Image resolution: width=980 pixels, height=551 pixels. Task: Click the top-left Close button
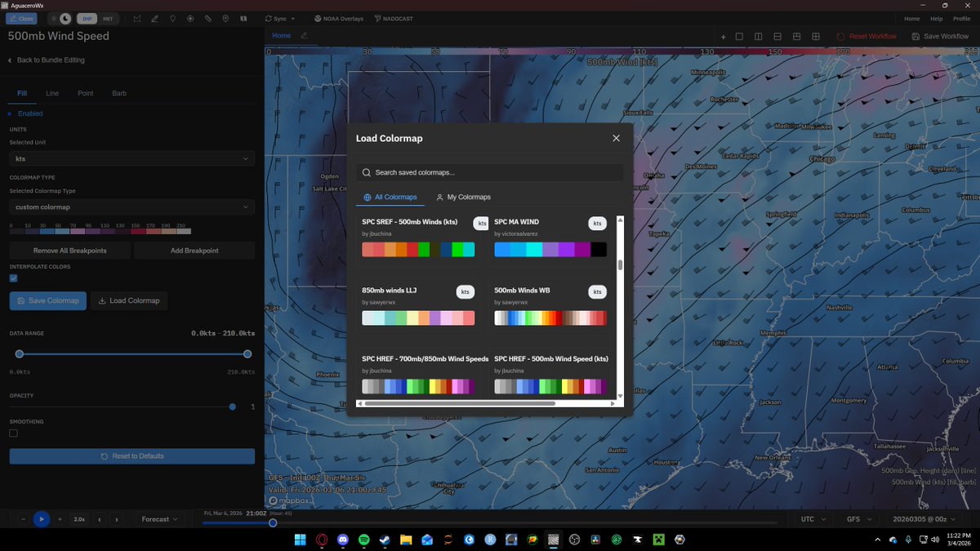(21, 18)
